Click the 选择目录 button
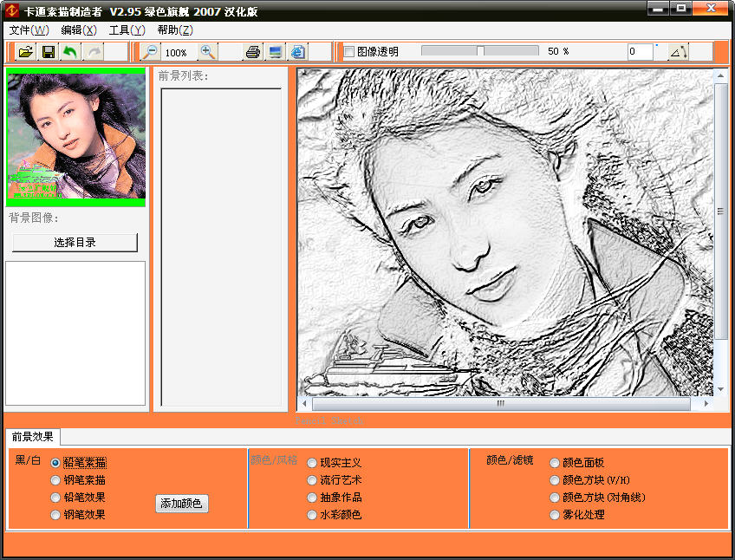735x560 pixels. [x=75, y=243]
